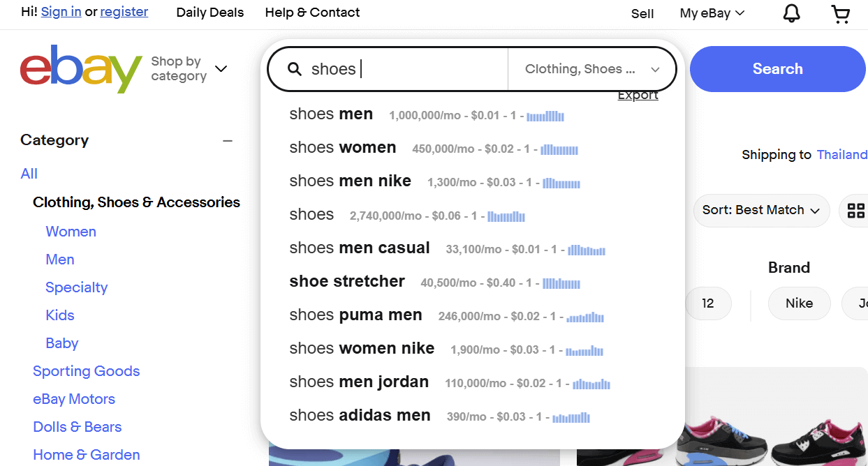Choose the plain 'shoes' suggestion
The width and height of the screenshot is (868, 466).
(311, 215)
